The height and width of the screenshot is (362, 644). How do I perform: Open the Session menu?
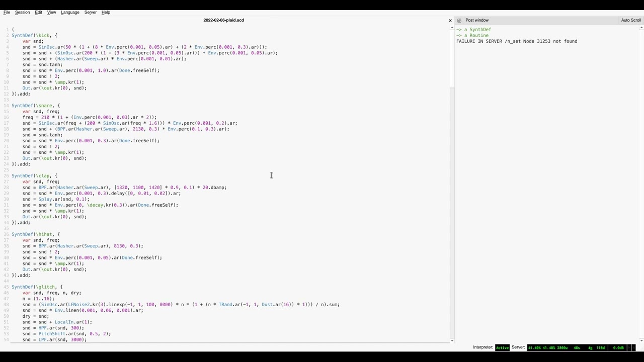[x=22, y=12]
